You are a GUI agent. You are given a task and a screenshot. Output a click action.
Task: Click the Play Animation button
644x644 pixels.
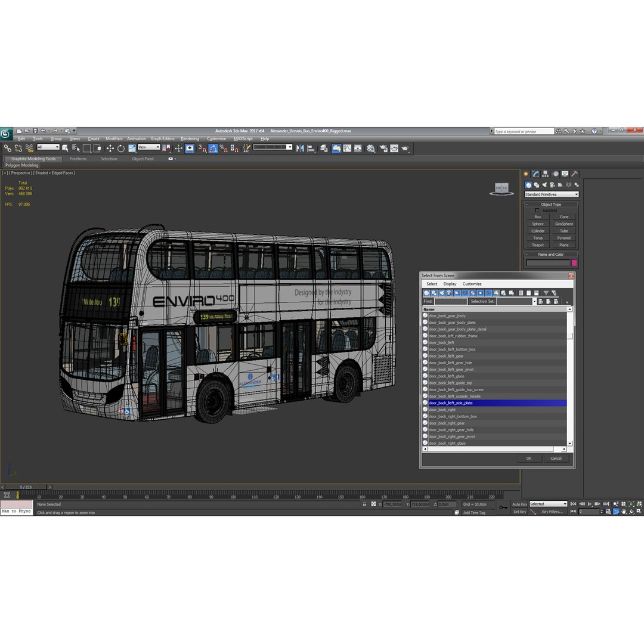click(x=590, y=504)
